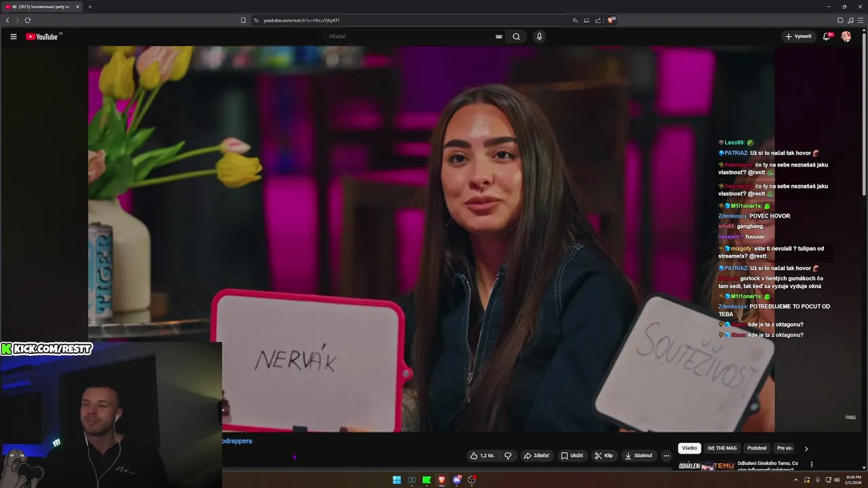Open YouTube notifications bell
868x488 pixels.
pos(827,37)
